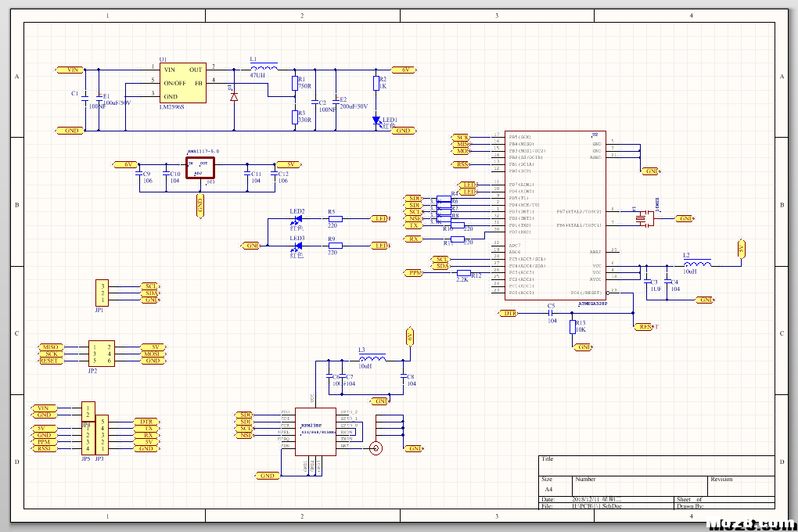Viewport: 798px width, 532px height.
Task: Click resistor R1 750R symbol
Action: pyautogui.click(x=295, y=84)
